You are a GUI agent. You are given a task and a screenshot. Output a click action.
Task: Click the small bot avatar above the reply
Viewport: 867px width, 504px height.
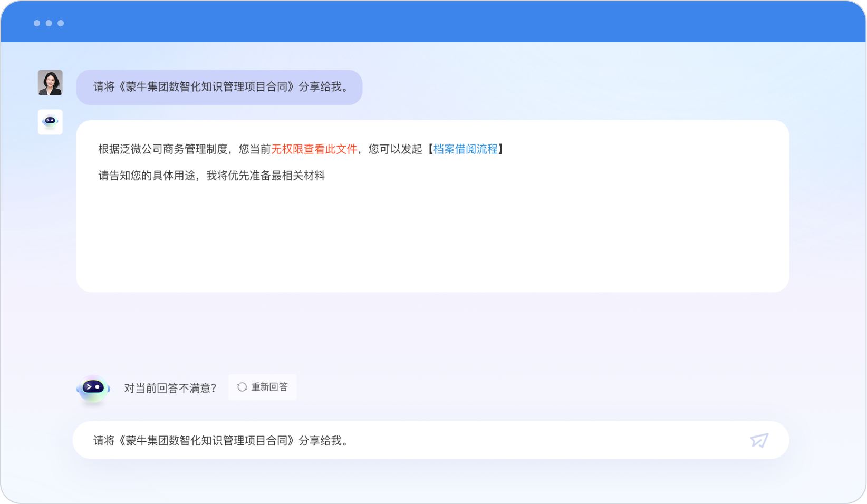coord(50,122)
